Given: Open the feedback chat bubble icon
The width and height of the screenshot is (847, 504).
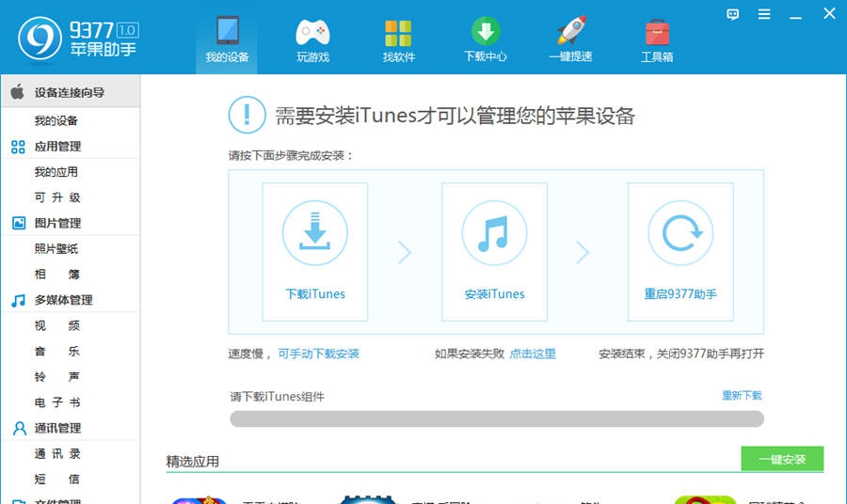Looking at the screenshot, I should (732, 14).
